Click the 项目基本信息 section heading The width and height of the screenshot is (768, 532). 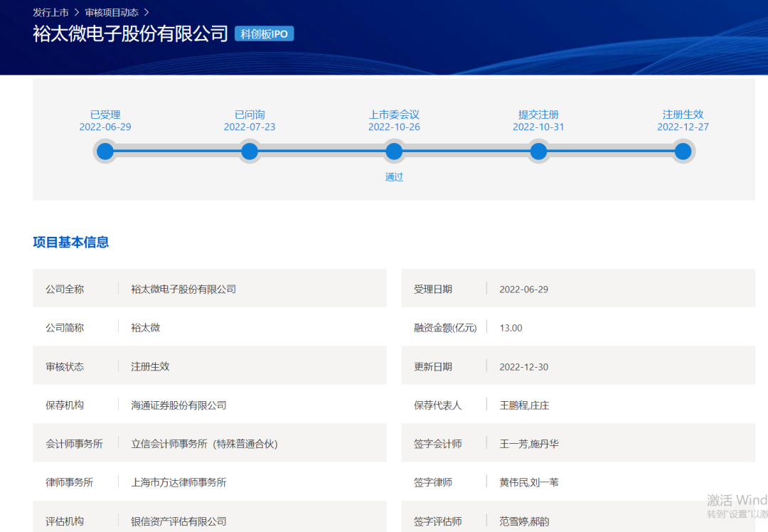click(71, 243)
